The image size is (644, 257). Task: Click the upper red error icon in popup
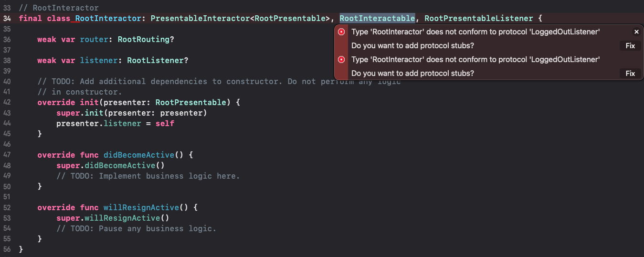point(341,32)
